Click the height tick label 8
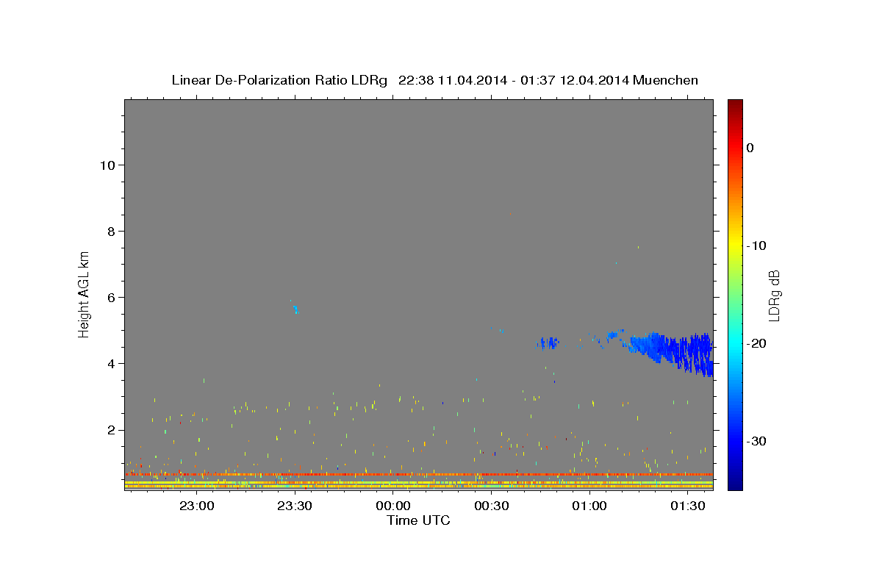The image size is (882, 588). (110, 231)
